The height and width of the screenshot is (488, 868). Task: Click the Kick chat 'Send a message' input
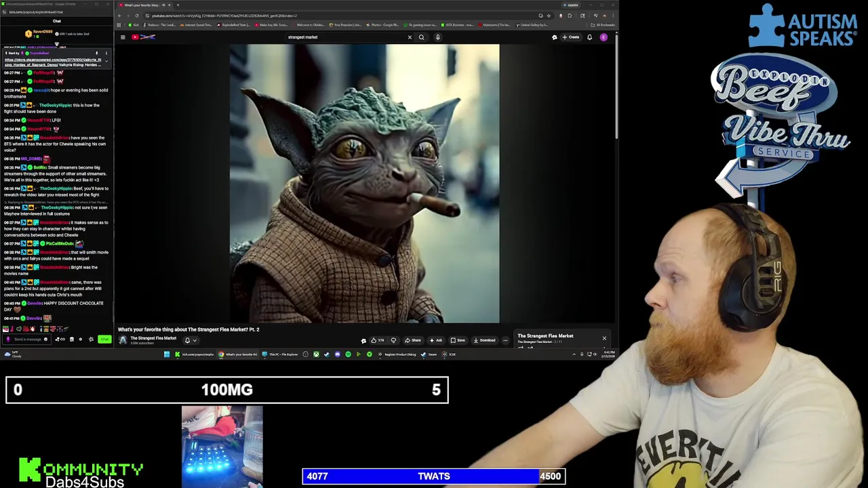(x=27, y=339)
